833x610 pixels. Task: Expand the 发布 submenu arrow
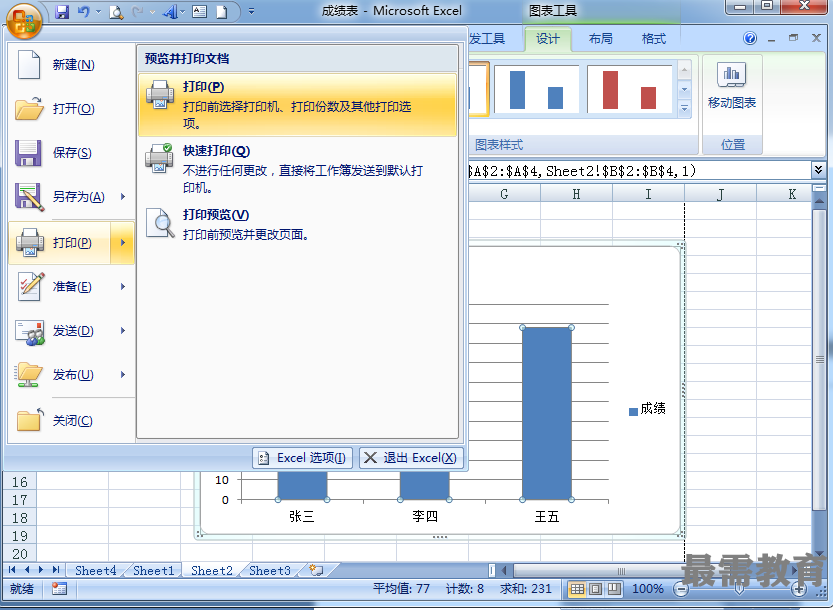tap(123, 375)
